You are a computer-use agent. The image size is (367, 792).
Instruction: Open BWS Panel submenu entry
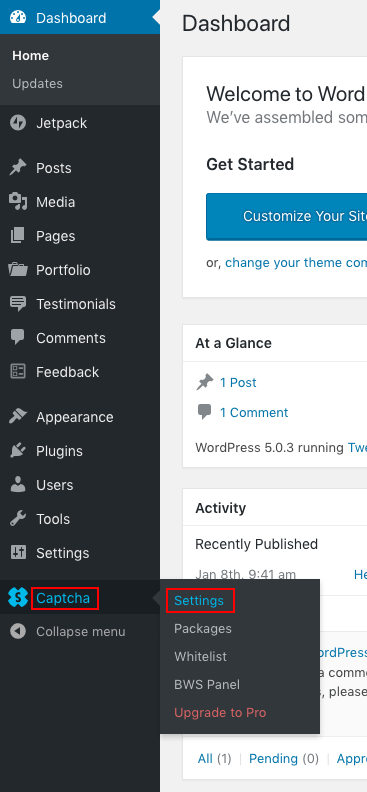[207, 684]
